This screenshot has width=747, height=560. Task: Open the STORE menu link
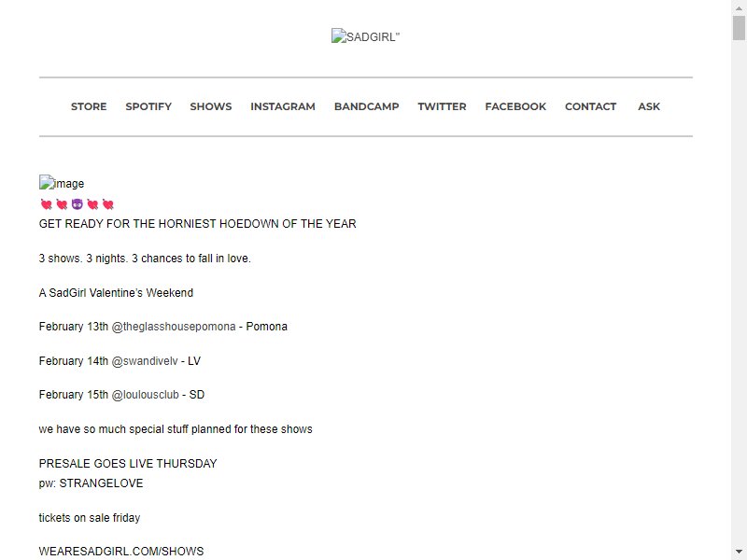tap(89, 106)
